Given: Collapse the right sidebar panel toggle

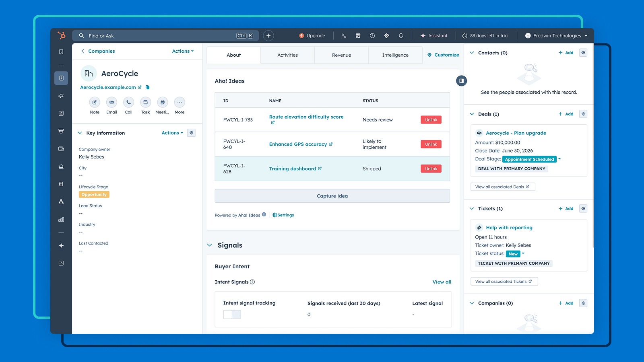Looking at the screenshot, I should (x=461, y=81).
